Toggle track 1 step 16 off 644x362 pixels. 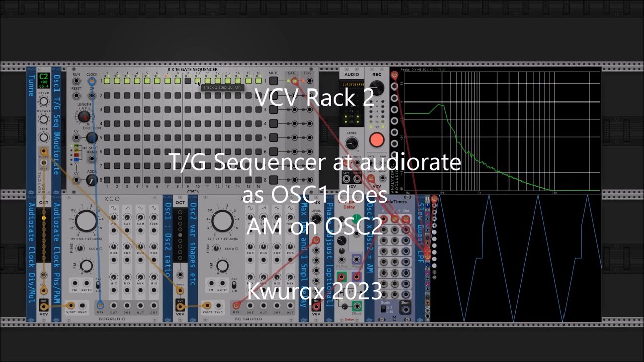(x=259, y=81)
